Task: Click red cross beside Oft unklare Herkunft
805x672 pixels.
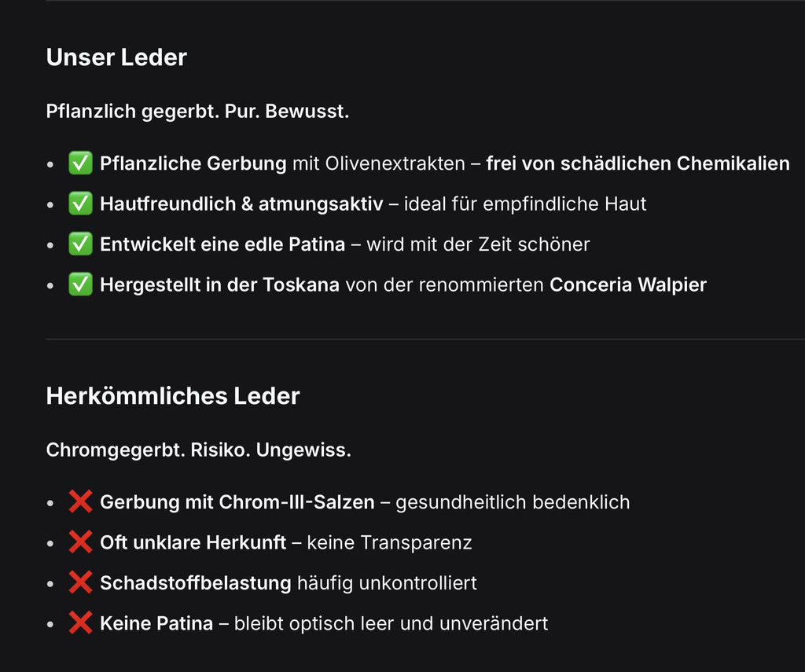Action: point(81,542)
